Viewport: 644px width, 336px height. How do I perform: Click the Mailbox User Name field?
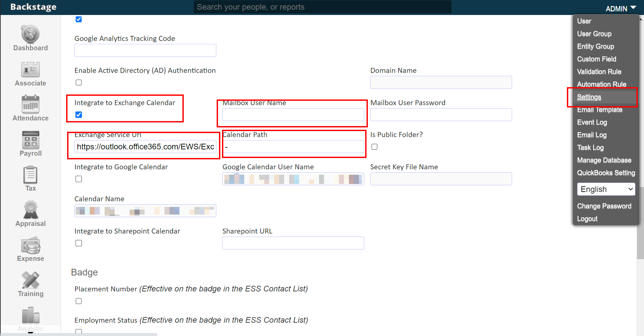293,114
